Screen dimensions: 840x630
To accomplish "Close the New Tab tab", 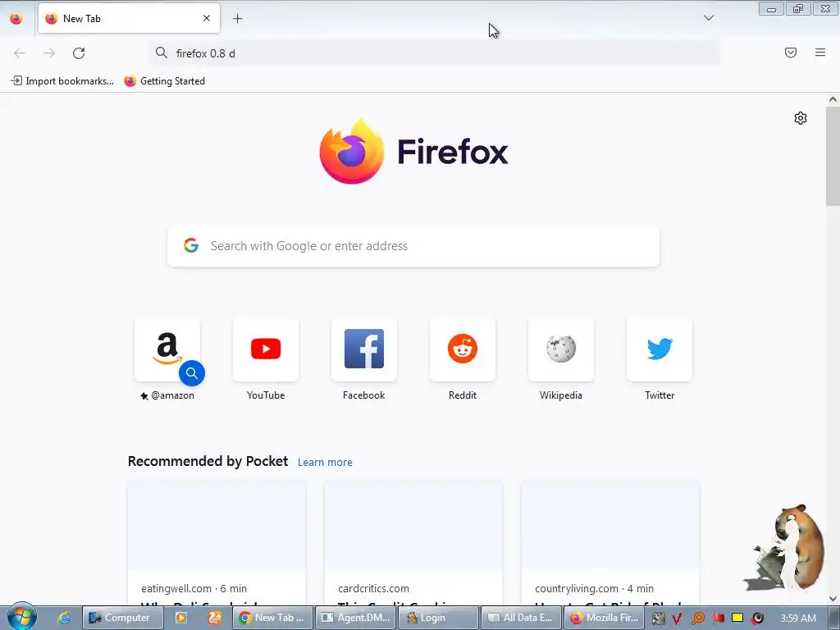I will coord(206,18).
